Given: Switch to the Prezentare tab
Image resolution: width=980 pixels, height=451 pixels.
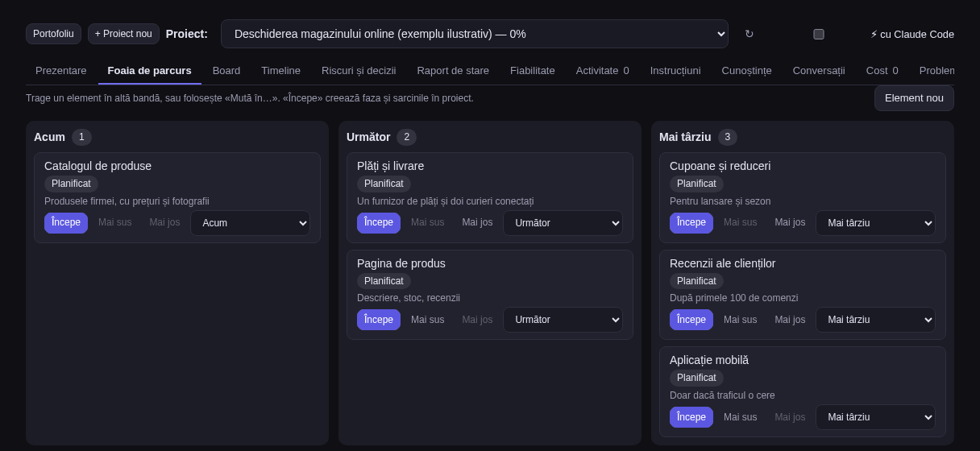Looking at the screenshot, I should (x=61, y=70).
